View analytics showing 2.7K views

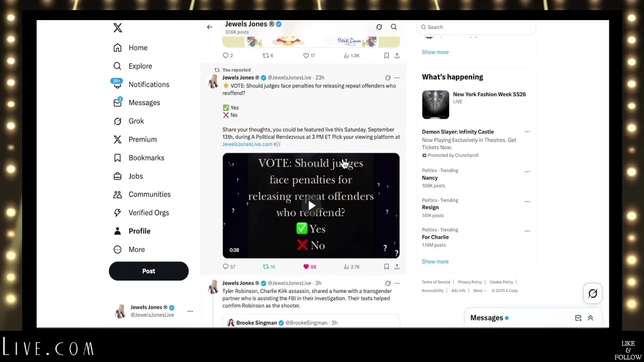point(352,267)
